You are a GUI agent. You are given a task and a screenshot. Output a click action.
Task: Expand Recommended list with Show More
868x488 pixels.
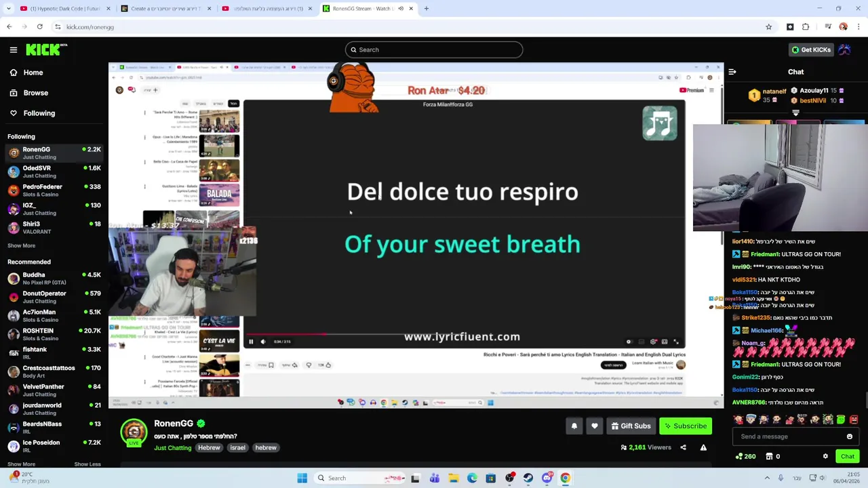[21, 464]
